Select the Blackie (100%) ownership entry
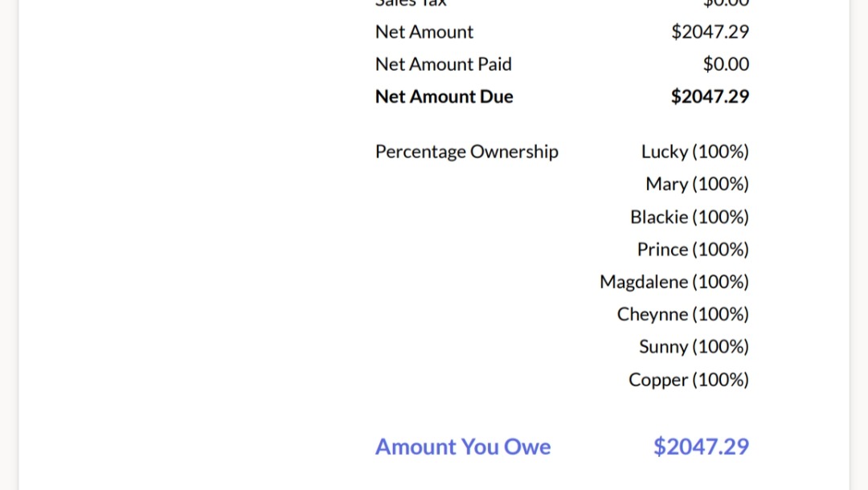This screenshot has height=490, width=868. 690,217
